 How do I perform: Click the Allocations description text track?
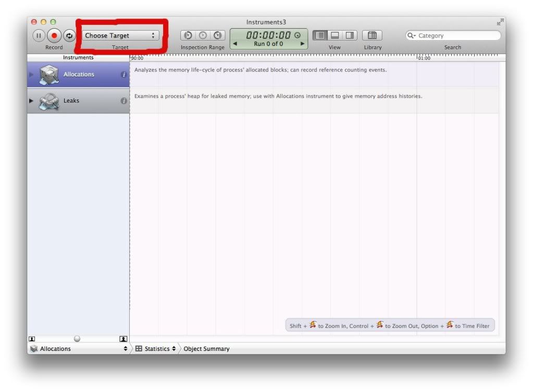(x=261, y=70)
